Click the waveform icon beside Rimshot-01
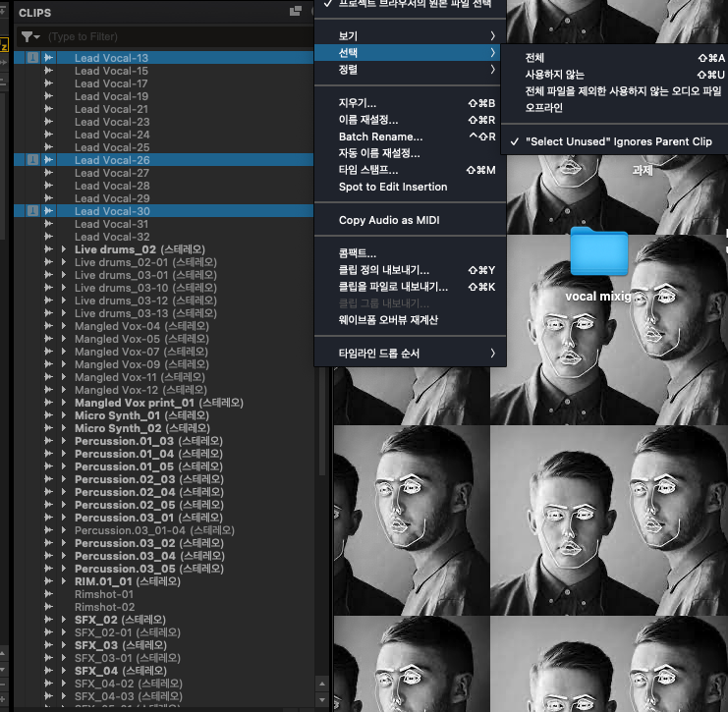 coord(48,593)
